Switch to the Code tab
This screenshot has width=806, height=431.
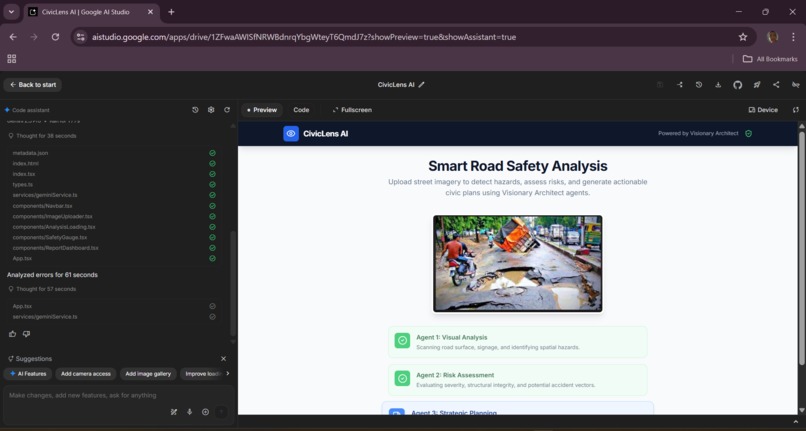pyautogui.click(x=301, y=110)
